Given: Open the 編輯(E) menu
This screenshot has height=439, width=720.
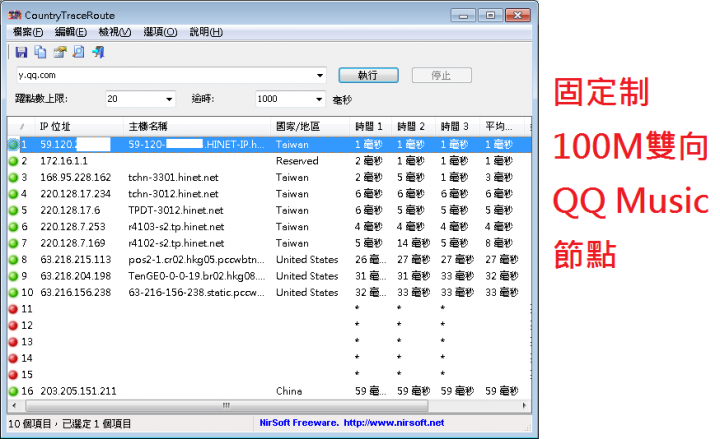Looking at the screenshot, I should click(71, 32).
